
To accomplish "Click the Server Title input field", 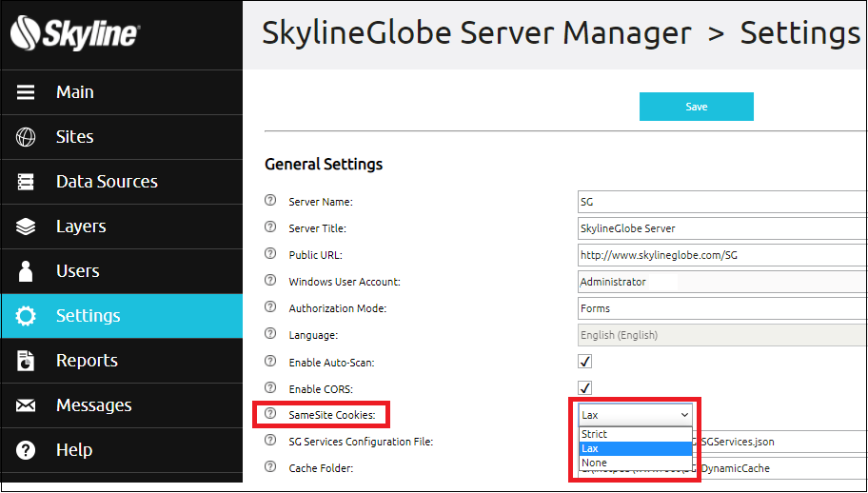I will pyautogui.click(x=721, y=228).
